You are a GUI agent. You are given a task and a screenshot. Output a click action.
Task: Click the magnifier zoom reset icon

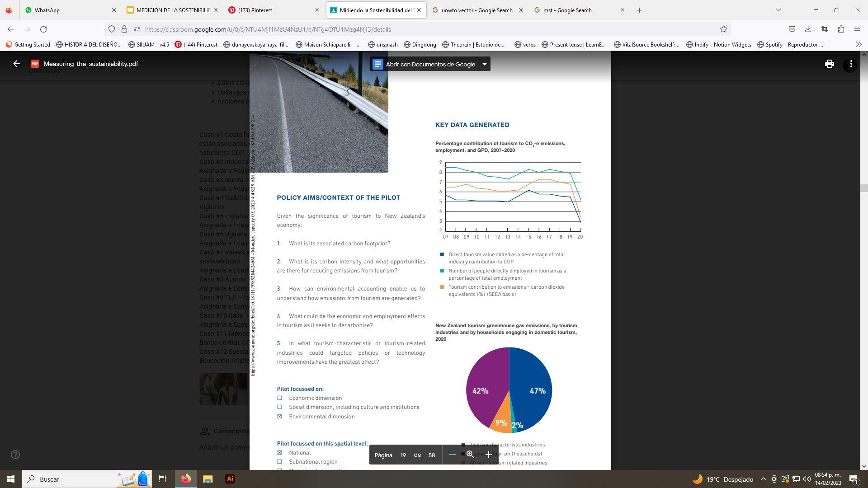(x=470, y=455)
